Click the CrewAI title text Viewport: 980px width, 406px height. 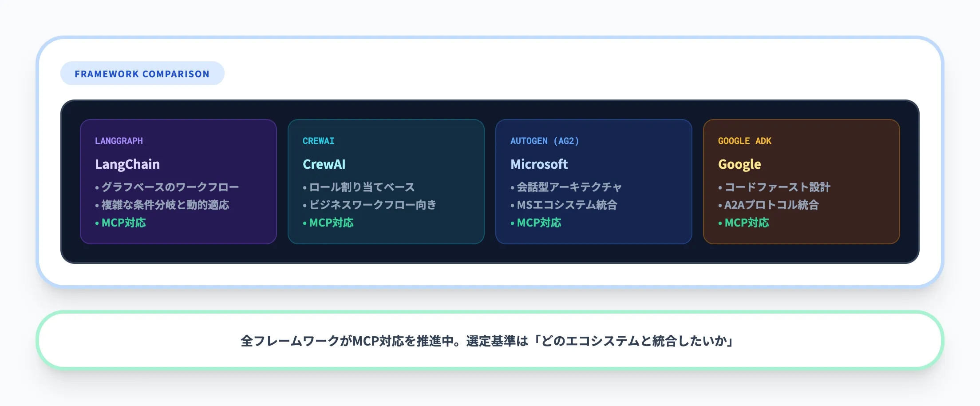(x=324, y=164)
